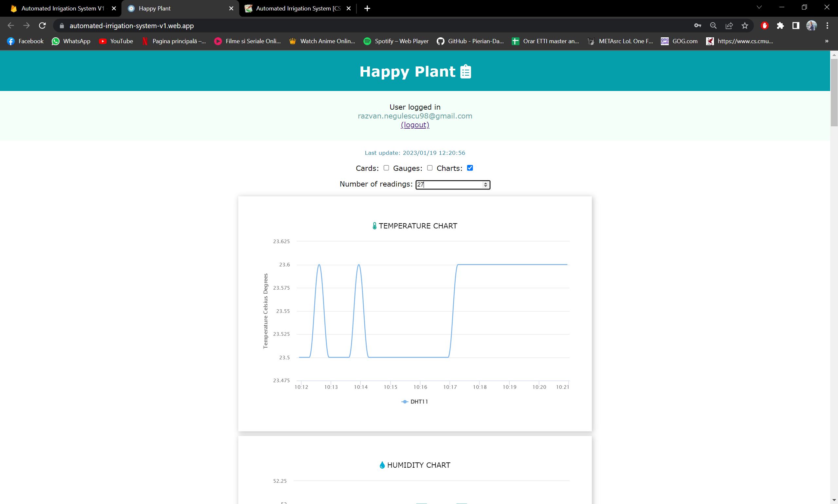Click the scrollbar up arrow

tap(834, 54)
